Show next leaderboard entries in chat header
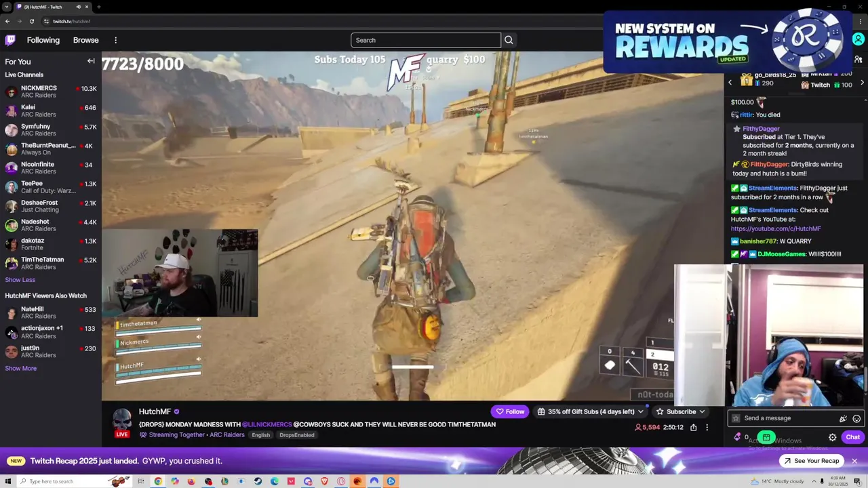Screen dimensions: 868x488 [x=863, y=83]
